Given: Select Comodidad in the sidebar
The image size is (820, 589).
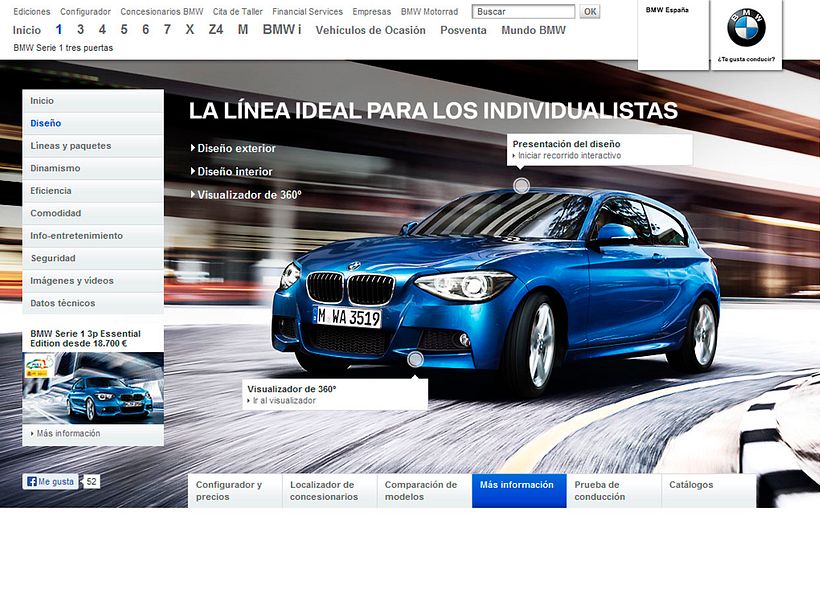Looking at the screenshot, I should (x=93, y=213).
